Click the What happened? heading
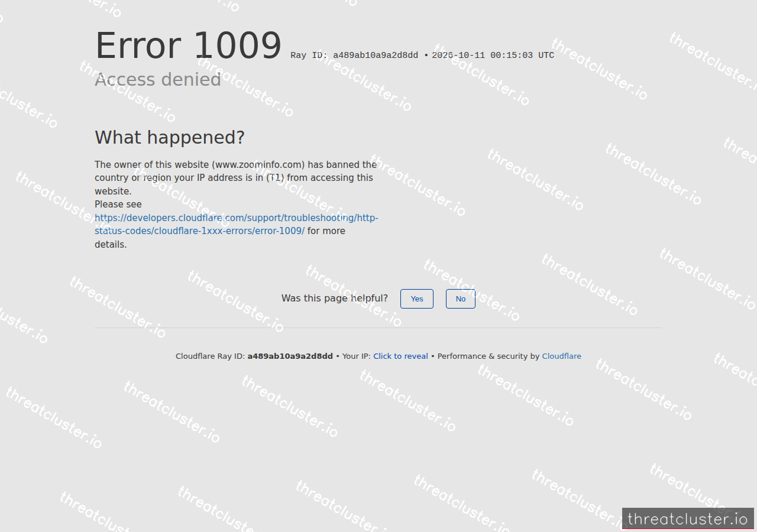 (170, 138)
